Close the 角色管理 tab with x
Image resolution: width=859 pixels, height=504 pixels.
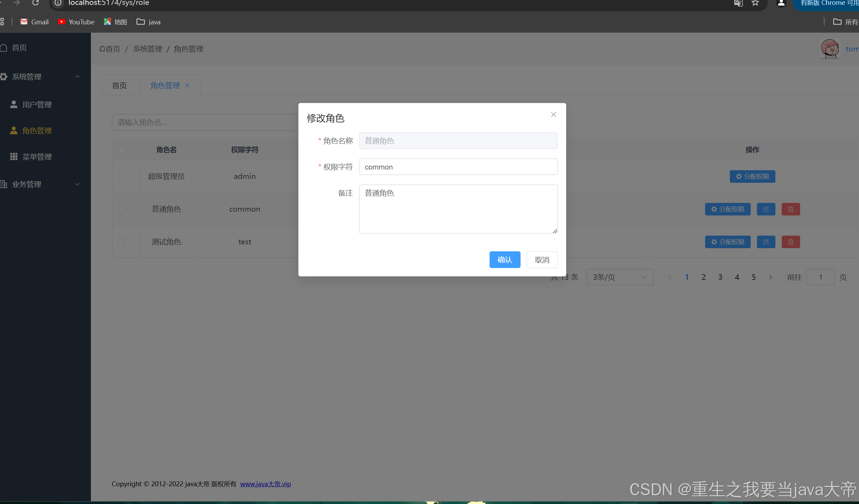(x=187, y=85)
